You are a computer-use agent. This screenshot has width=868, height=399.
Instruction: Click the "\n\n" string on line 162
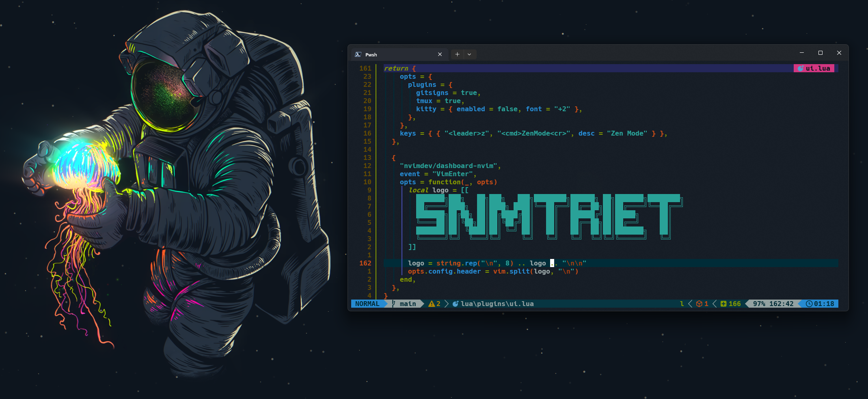click(x=574, y=263)
